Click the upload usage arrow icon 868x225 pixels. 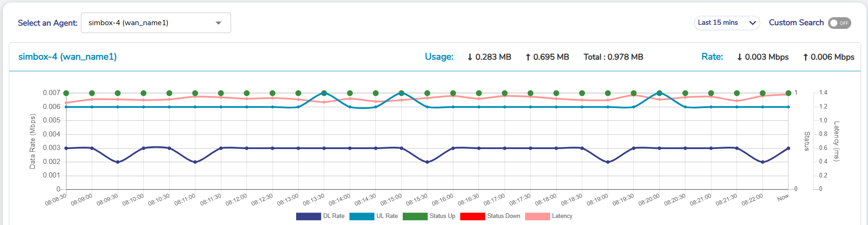[528, 57]
